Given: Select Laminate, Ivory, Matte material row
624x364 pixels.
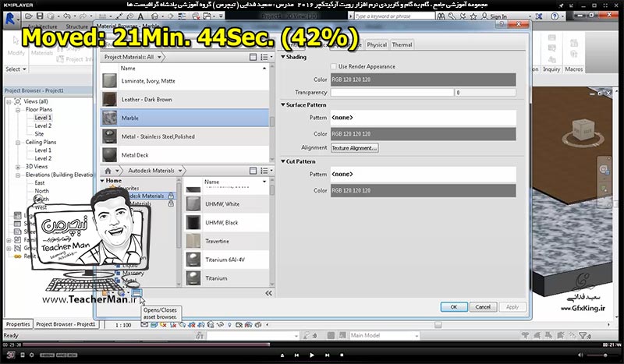Looking at the screenshot, I should point(185,81).
